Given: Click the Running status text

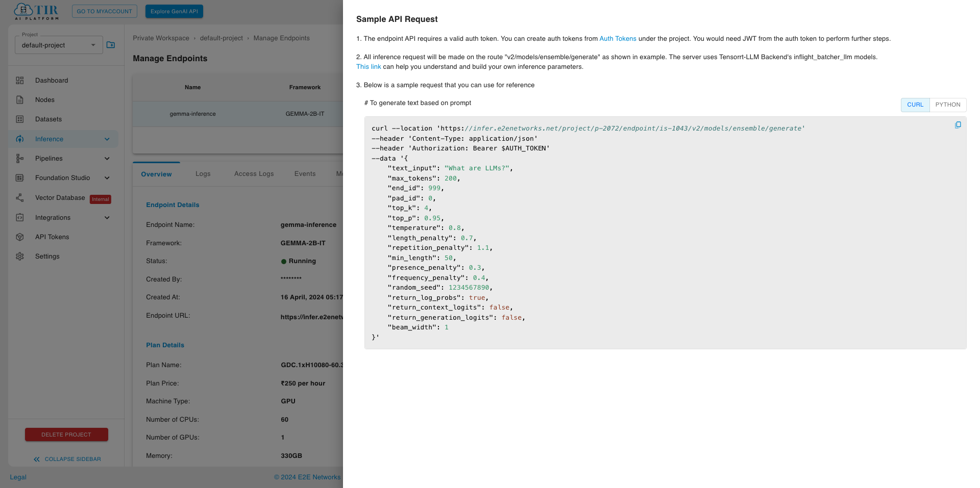Looking at the screenshot, I should 302,261.
